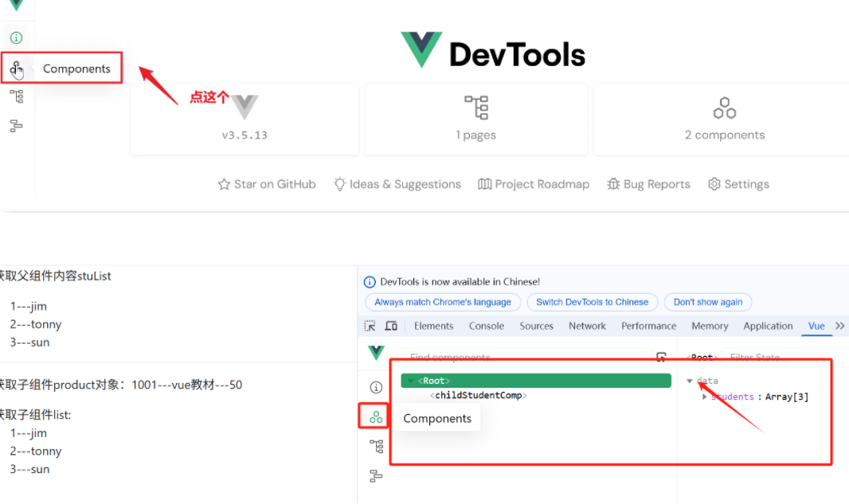Open Components icon in docked Vue panel
The width and height of the screenshot is (849, 504).
click(376, 417)
